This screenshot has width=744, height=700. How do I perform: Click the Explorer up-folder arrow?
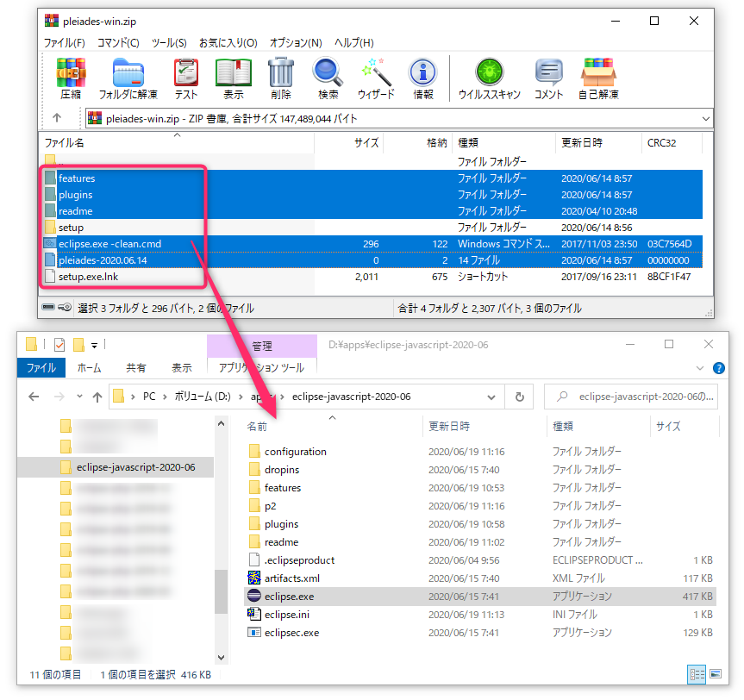click(x=97, y=397)
